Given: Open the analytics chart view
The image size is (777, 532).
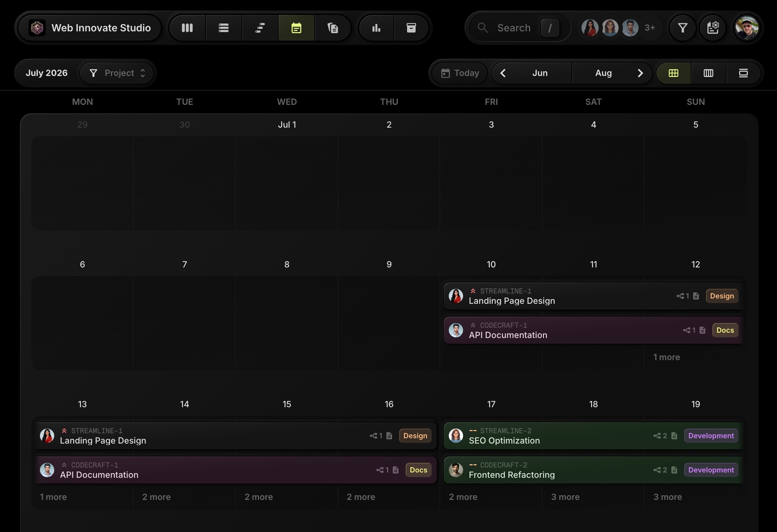Looking at the screenshot, I should coord(376,28).
